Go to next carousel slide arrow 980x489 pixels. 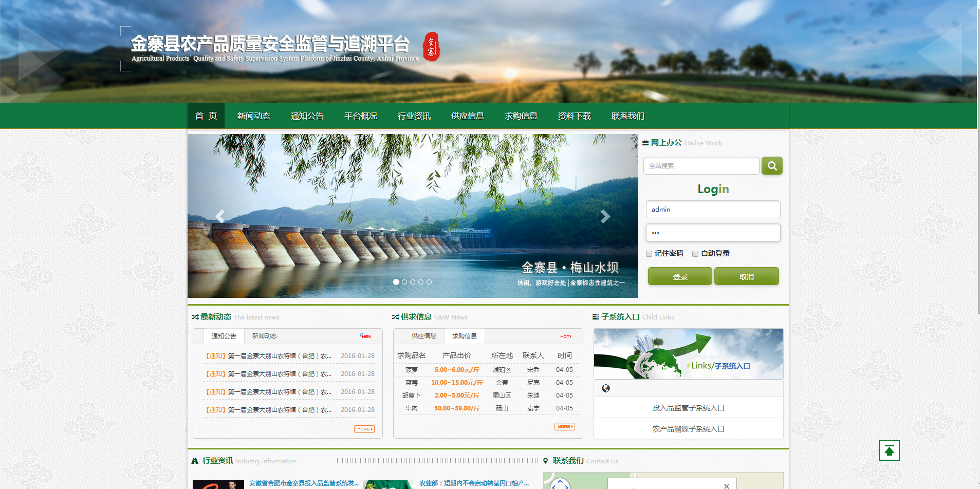[605, 216]
